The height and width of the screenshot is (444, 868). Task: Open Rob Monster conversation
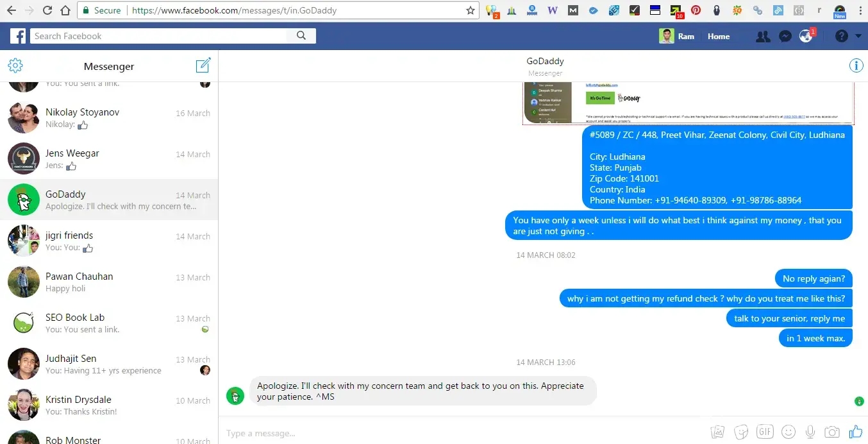coord(109,435)
